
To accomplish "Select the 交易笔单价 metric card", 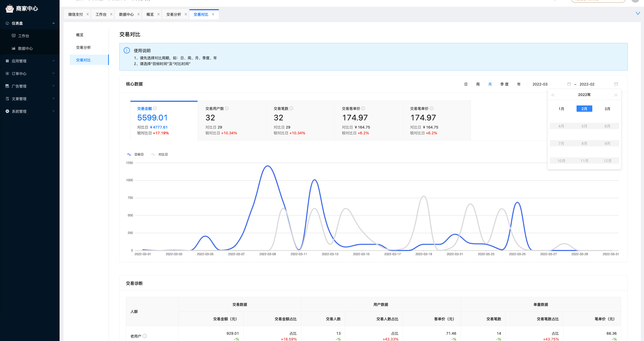I will point(437,121).
